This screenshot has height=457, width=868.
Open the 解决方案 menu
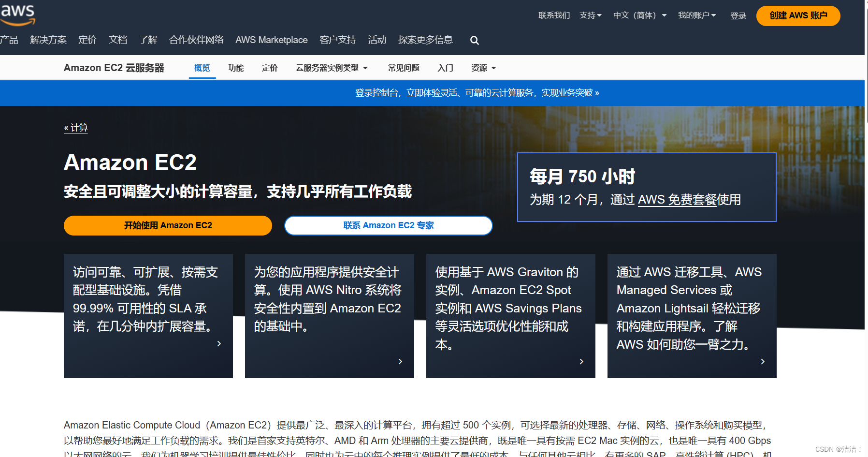click(48, 40)
